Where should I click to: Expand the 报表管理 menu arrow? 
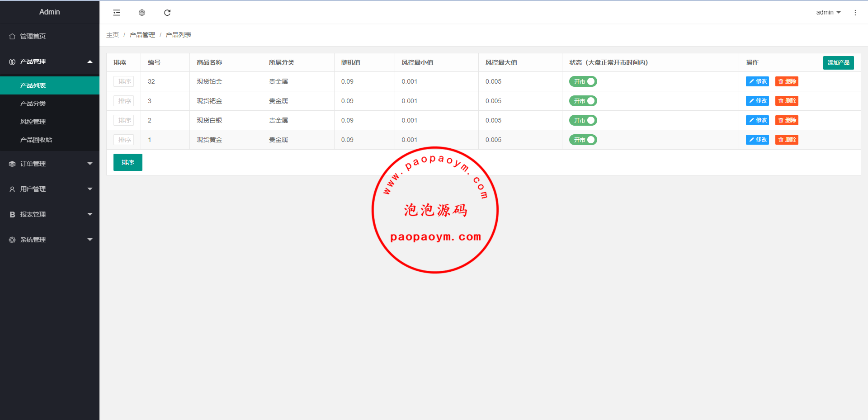click(90, 214)
